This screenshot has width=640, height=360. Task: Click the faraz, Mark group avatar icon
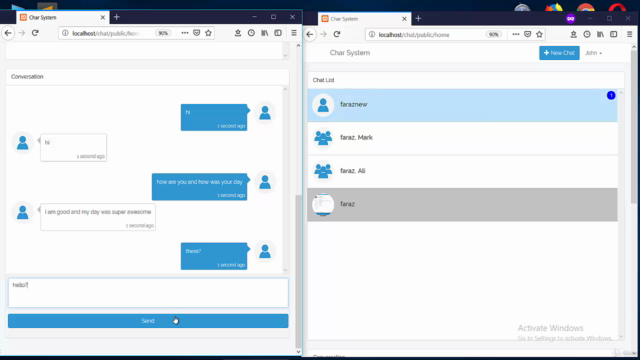coord(323,138)
